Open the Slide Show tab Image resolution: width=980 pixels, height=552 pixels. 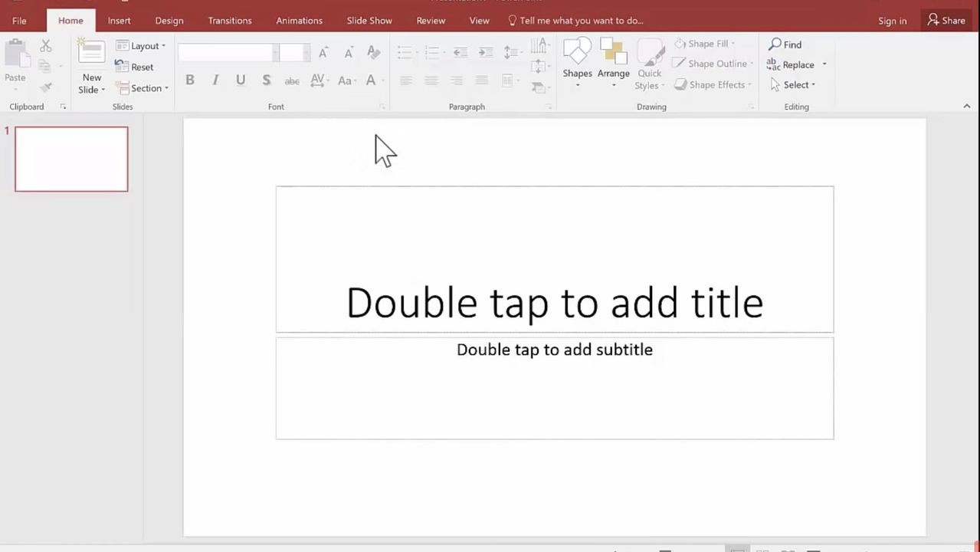tap(369, 21)
